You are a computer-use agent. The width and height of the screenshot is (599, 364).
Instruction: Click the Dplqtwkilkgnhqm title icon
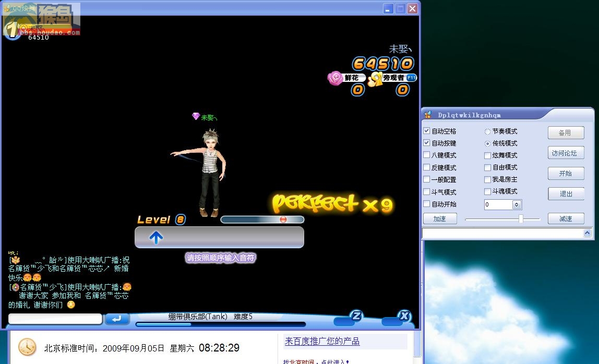pyautogui.click(x=428, y=115)
